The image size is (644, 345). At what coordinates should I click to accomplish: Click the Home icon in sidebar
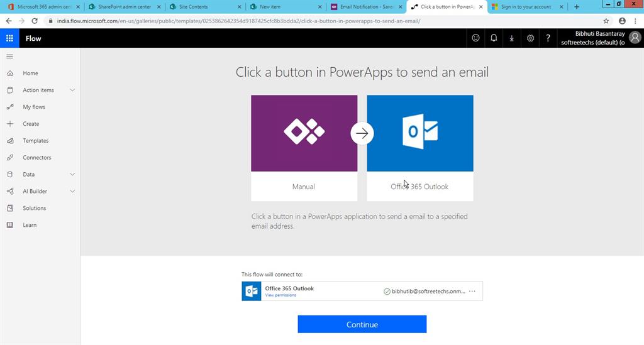click(x=10, y=73)
